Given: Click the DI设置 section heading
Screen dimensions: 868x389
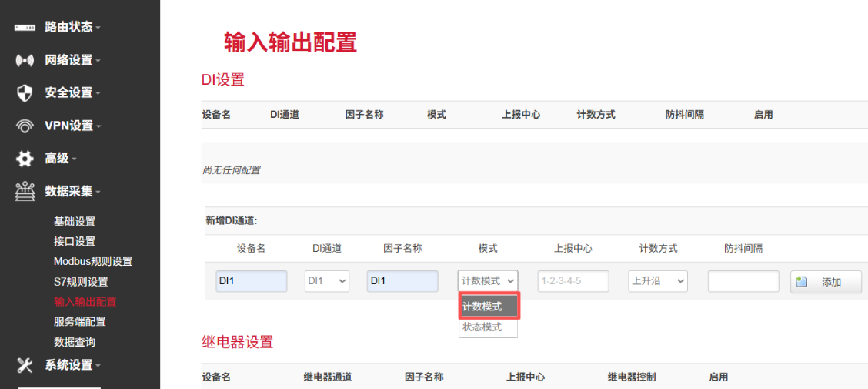Looking at the screenshot, I should click(x=222, y=80).
